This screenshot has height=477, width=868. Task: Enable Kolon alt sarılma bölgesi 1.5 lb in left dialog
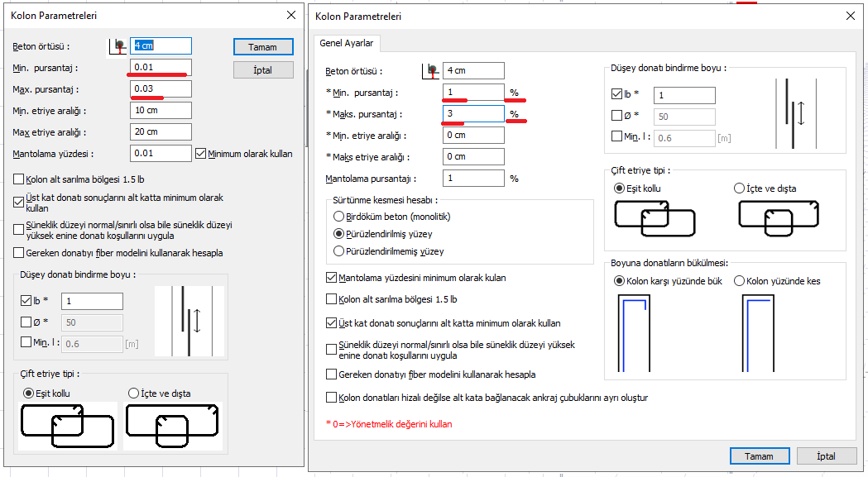(19, 179)
